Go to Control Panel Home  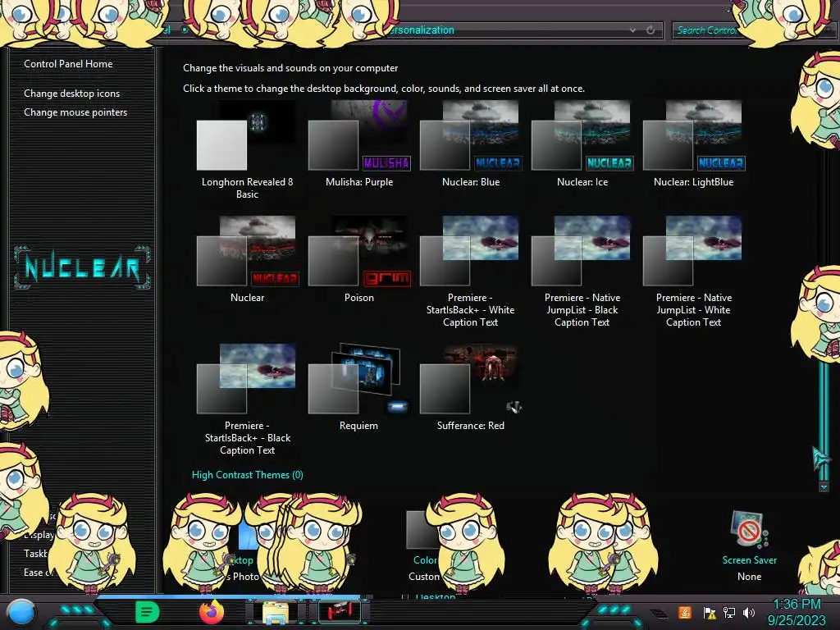(x=68, y=64)
